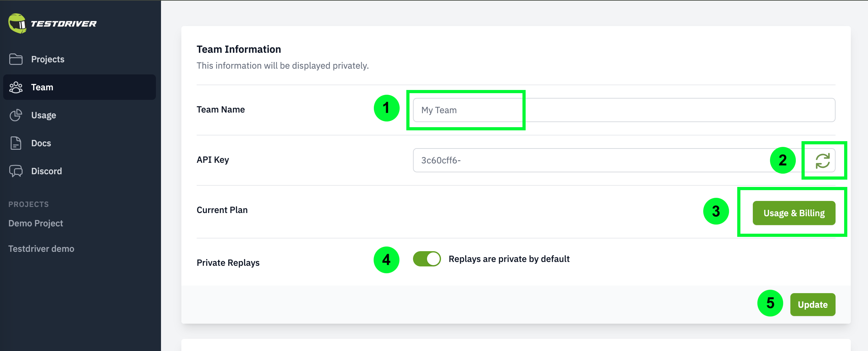The width and height of the screenshot is (868, 351).
Task: Click the Projects folder icon
Action: pos(16,59)
